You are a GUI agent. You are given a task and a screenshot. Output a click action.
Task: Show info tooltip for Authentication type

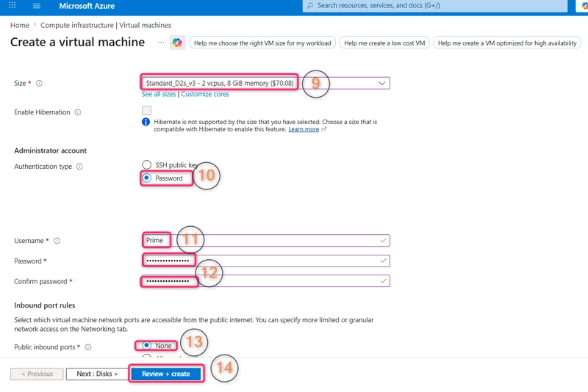click(79, 167)
